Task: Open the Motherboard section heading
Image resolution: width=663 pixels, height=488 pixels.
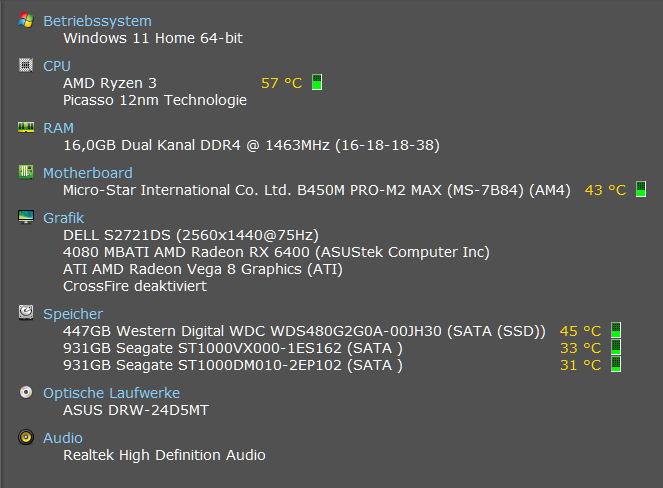Action: tap(87, 173)
